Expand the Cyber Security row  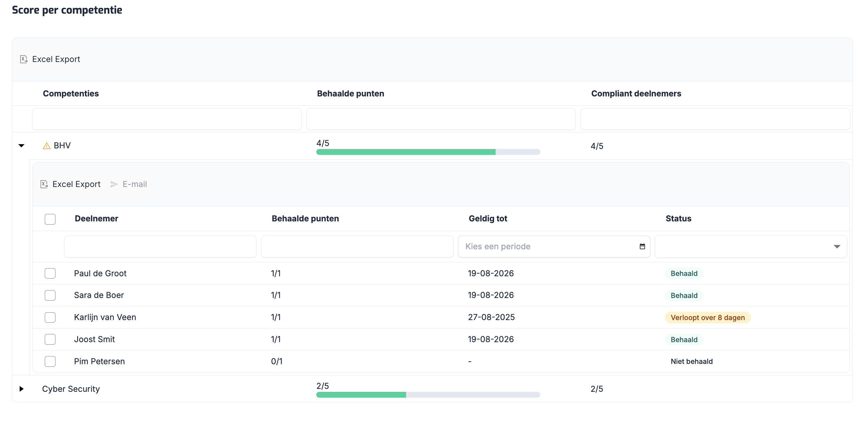pos(21,389)
